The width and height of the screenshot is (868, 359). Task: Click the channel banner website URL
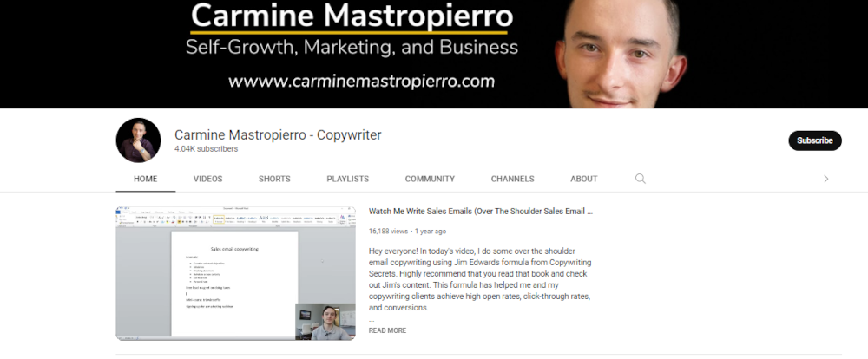[x=361, y=81]
